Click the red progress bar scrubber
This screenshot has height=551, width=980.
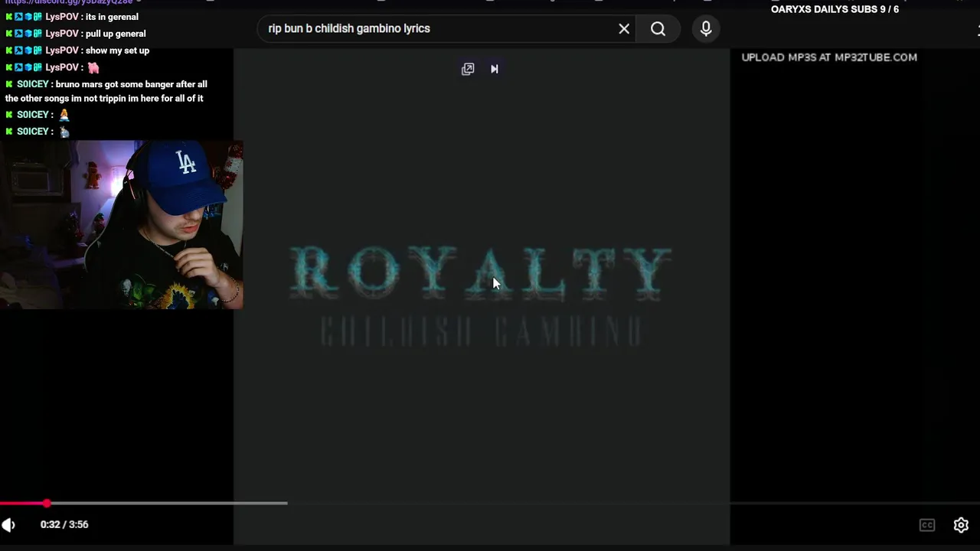pyautogui.click(x=47, y=503)
